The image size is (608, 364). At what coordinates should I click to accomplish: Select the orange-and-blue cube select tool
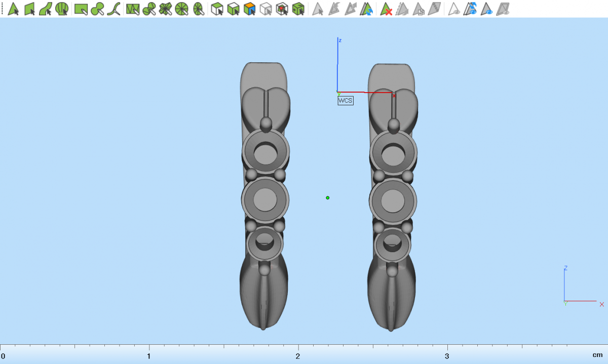250,9
